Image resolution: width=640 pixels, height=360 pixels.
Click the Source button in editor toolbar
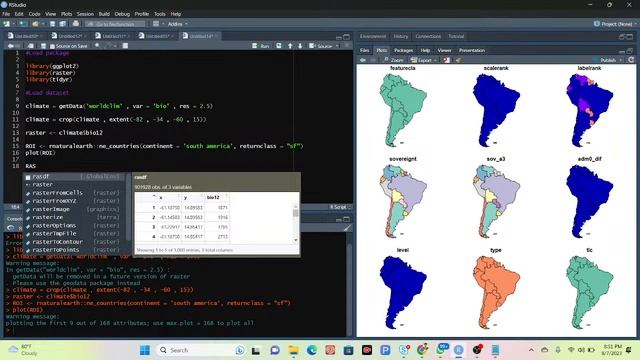321,46
